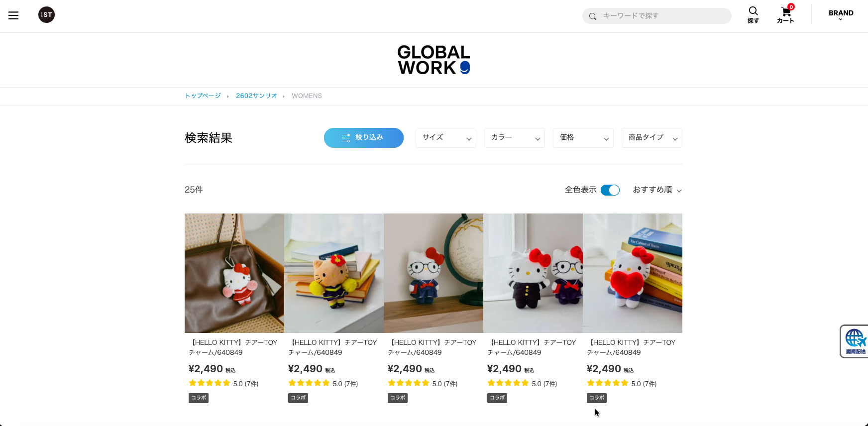This screenshot has height=426, width=868.
Task: Open the 商品タイプ dropdown
Action: pos(652,138)
